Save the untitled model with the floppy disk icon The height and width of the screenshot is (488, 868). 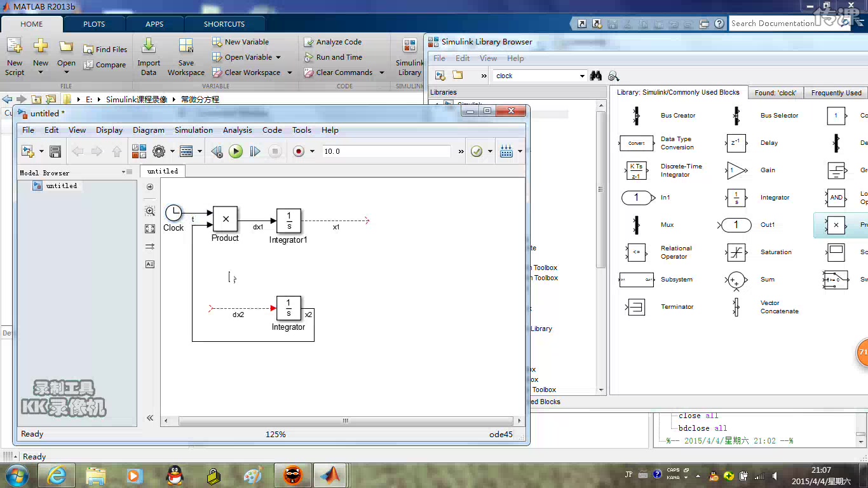pos(55,151)
